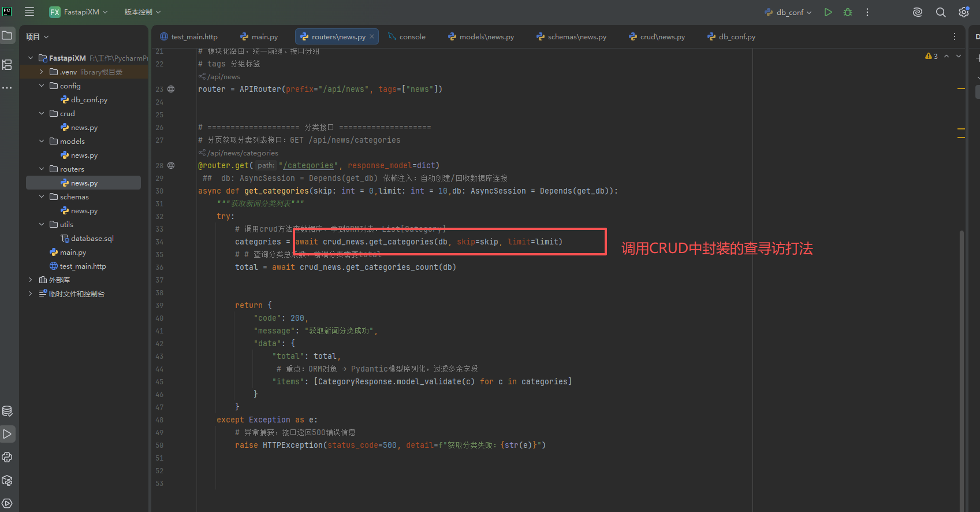Click the gutter globe icon on line 23
The image size is (980, 512).
point(171,89)
